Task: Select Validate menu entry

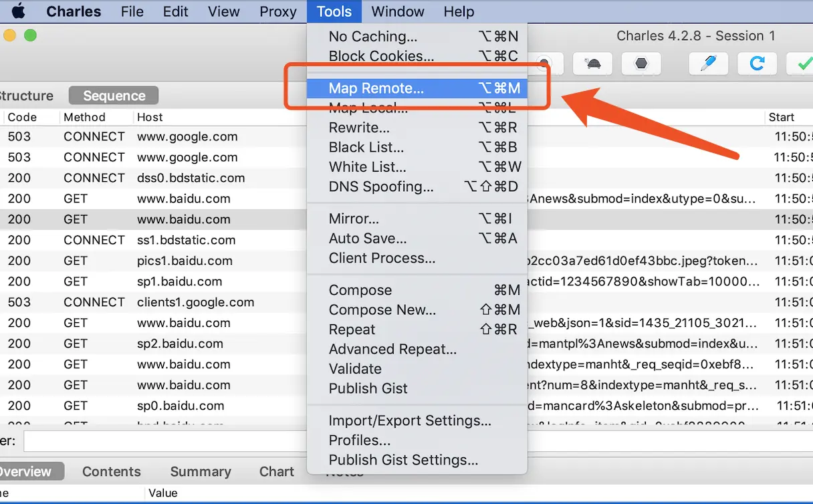Action: pos(417,369)
